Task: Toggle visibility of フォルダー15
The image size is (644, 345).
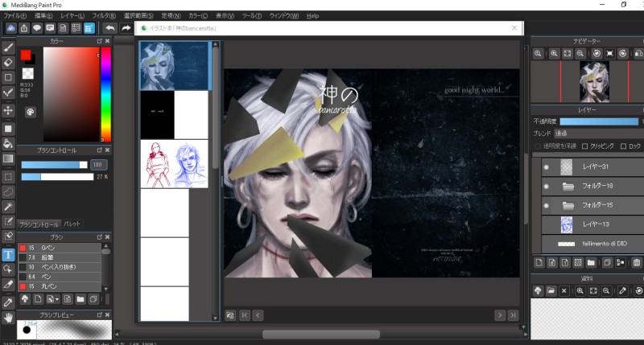Action: pos(547,206)
